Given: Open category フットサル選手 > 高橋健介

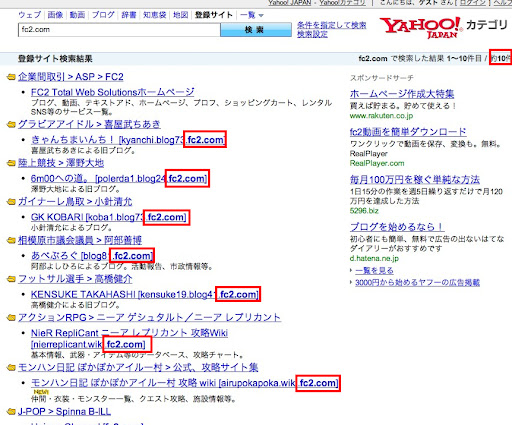Looking at the screenshot, I should (x=75, y=279).
